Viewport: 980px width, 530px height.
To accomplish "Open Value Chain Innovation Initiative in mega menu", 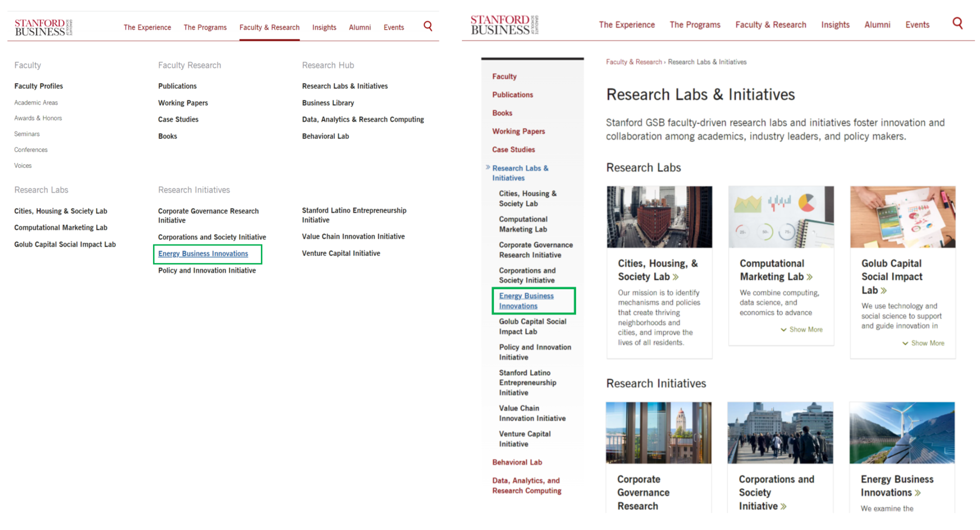I will 353,237.
